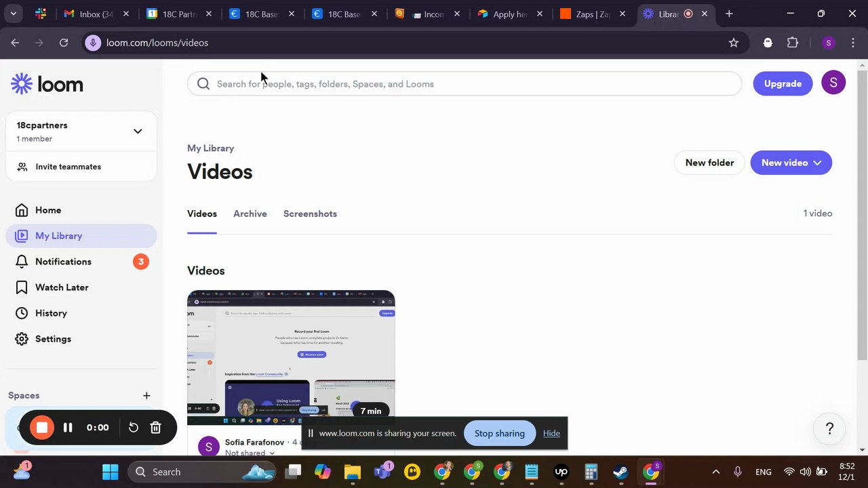
Task: Open the Loom account avatar menu
Action: pyautogui.click(x=833, y=83)
